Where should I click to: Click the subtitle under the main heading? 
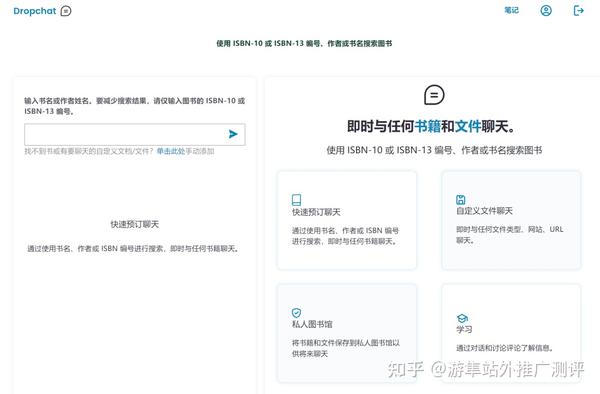tap(434, 150)
